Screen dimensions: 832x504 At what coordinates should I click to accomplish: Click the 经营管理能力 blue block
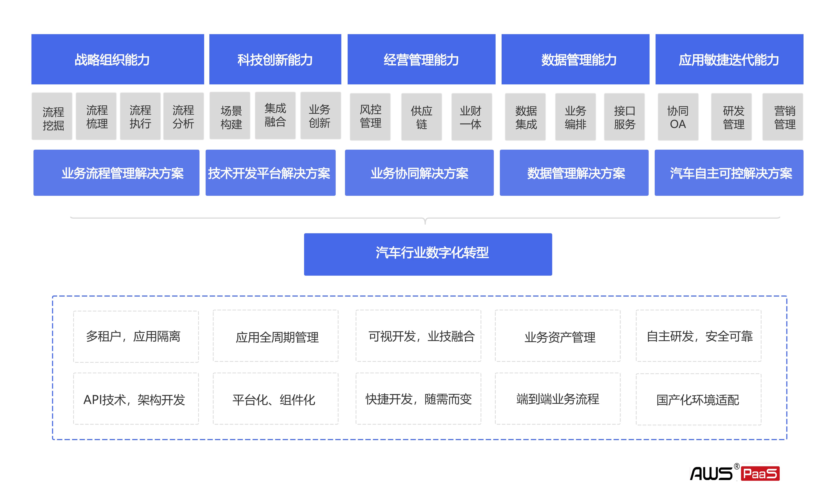click(x=421, y=59)
